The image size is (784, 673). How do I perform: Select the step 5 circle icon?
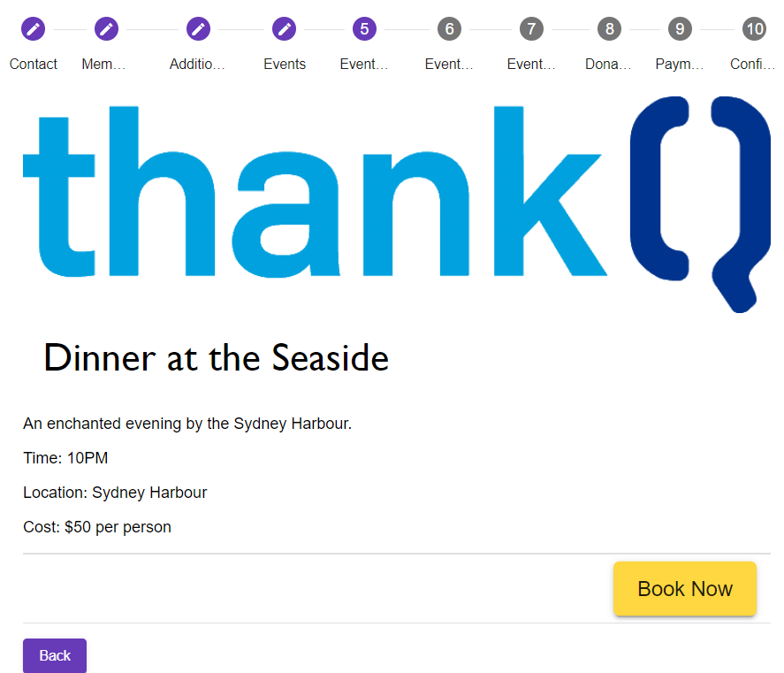364,29
